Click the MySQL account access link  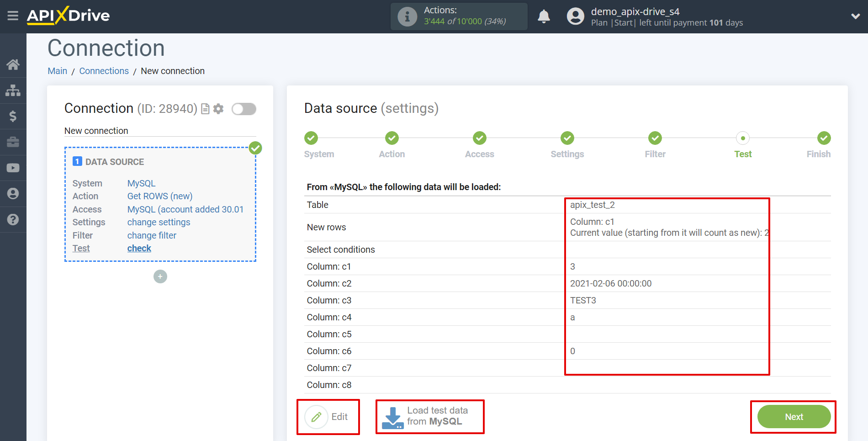click(x=185, y=209)
